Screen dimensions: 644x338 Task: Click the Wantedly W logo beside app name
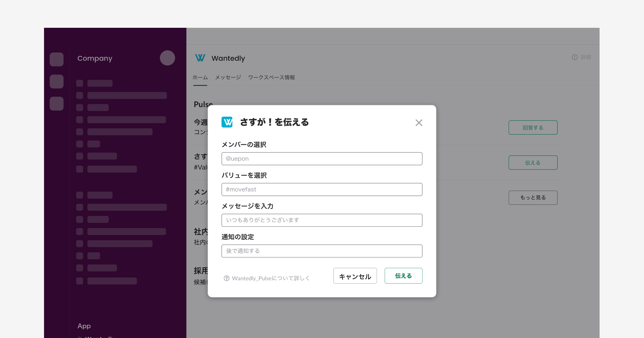click(200, 58)
